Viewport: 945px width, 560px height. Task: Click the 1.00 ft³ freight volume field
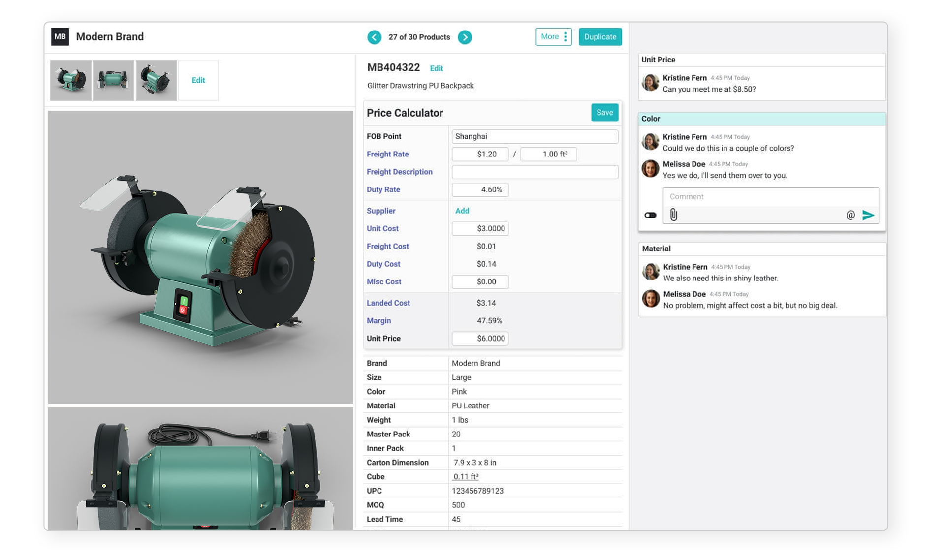[549, 154]
